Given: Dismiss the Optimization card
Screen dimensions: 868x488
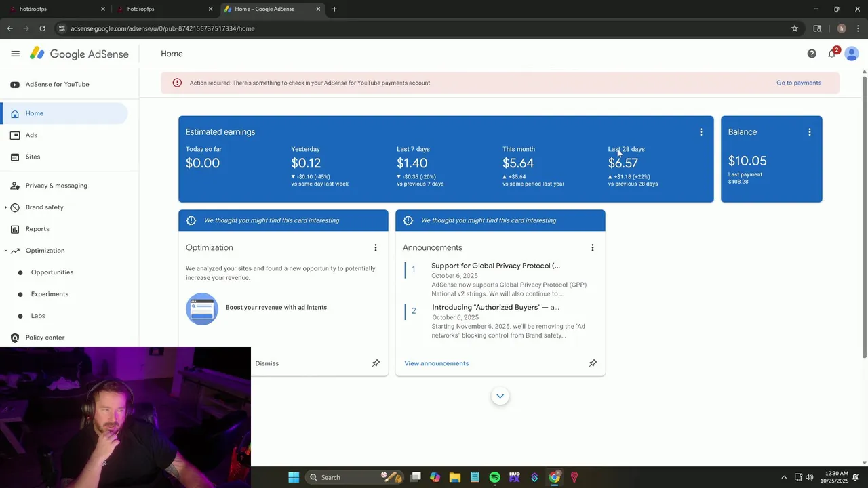Looking at the screenshot, I should pos(267,363).
